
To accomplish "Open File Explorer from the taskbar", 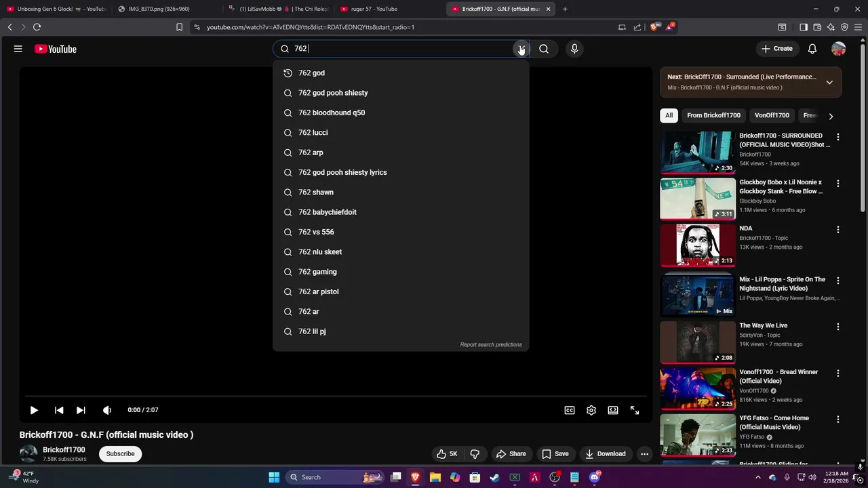I will 435,477.
